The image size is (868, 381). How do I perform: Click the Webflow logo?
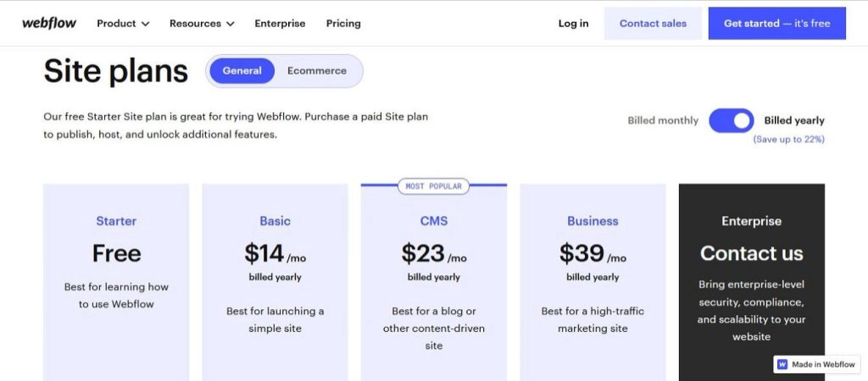point(49,23)
